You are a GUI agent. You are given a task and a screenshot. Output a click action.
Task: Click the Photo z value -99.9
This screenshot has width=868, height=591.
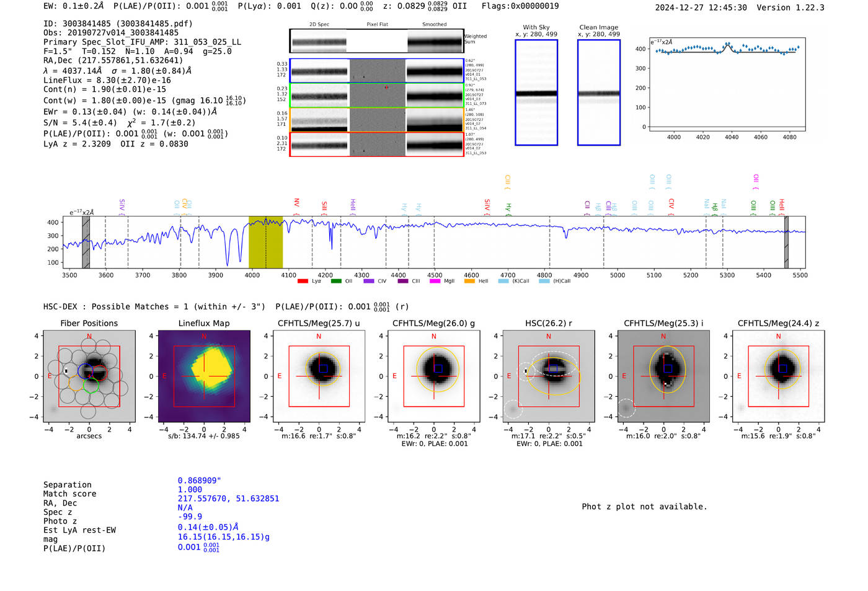pos(190,517)
